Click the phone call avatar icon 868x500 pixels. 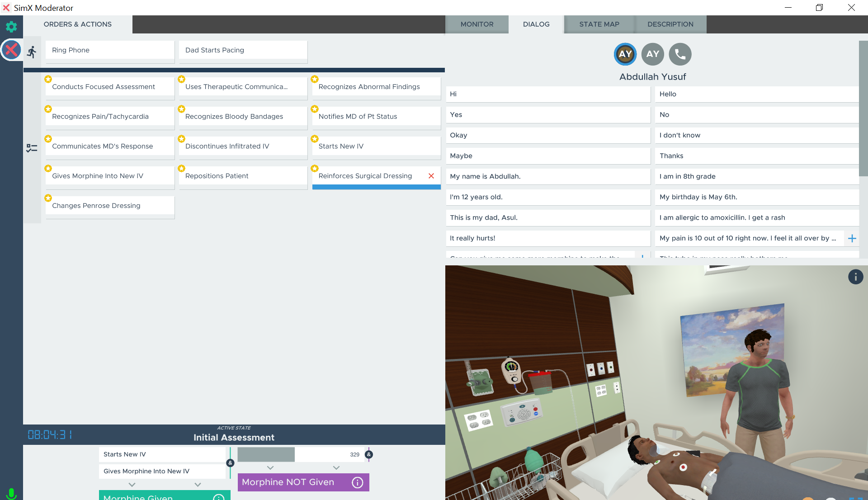click(x=680, y=54)
